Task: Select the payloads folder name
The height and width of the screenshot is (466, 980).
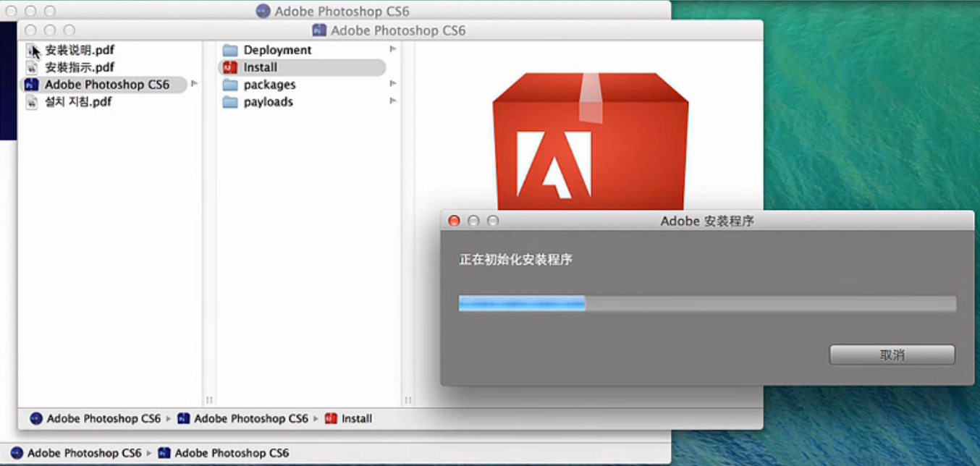Action: coord(269,102)
